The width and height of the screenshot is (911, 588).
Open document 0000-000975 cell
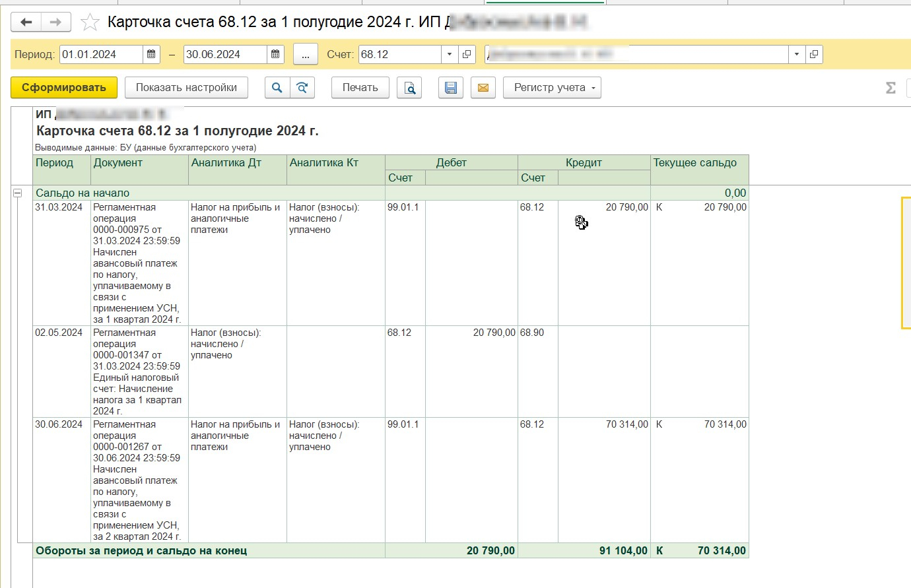140,263
